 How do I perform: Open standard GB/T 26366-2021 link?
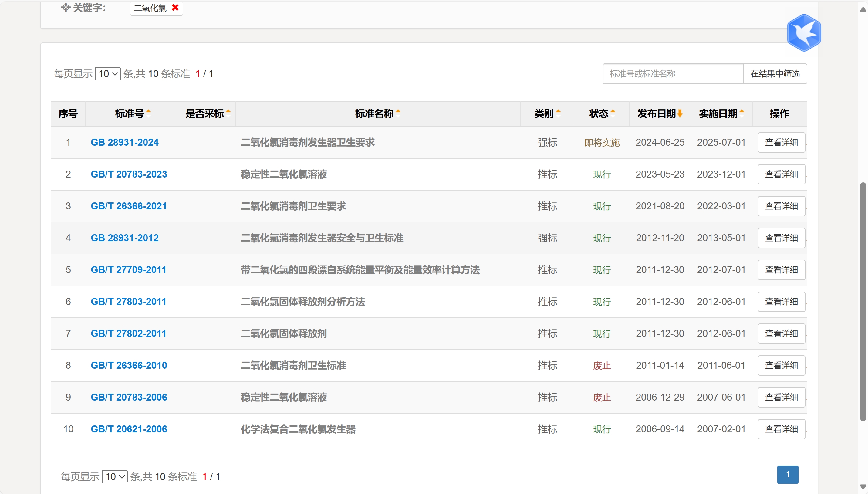(129, 206)
